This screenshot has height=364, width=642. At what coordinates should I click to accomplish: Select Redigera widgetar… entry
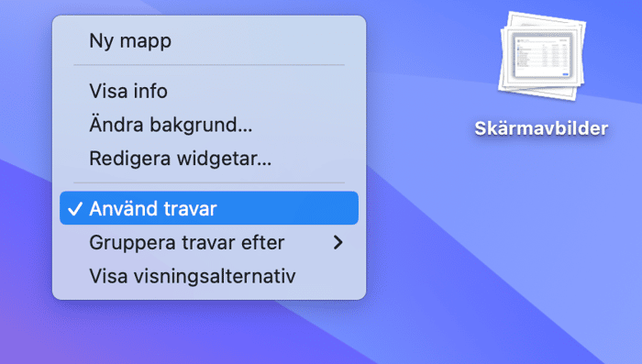point(209,158)
